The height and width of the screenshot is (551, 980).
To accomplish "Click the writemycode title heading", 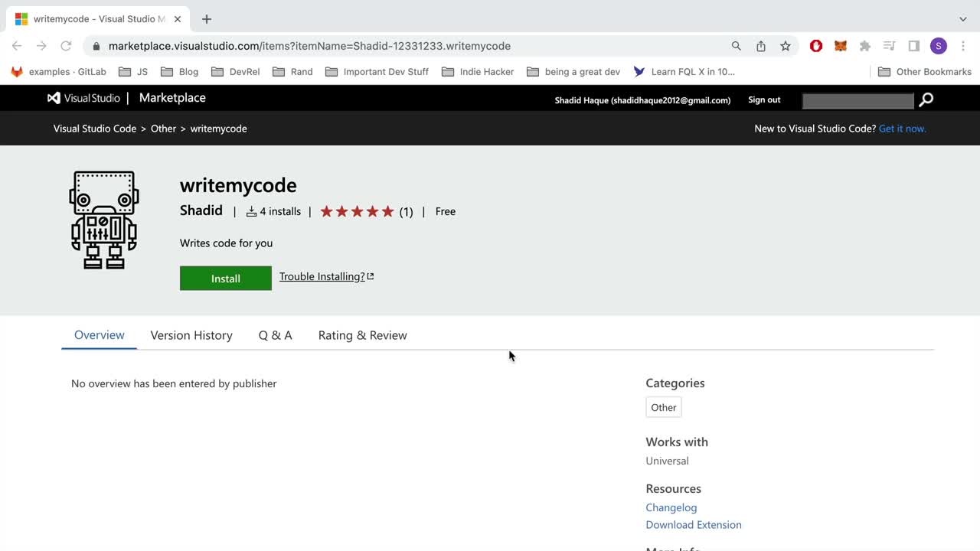I will point(238,185).
